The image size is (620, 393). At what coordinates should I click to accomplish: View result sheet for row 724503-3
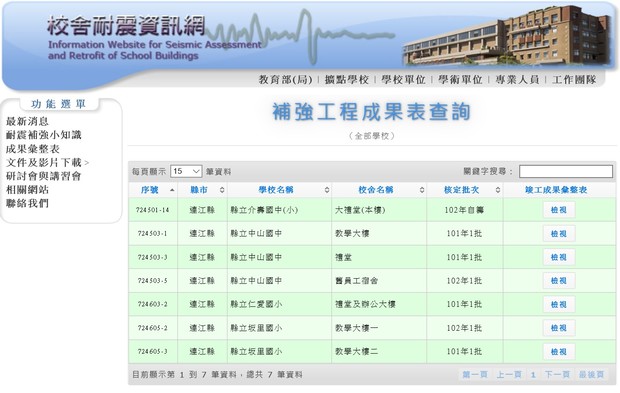(x=559, y=257)
